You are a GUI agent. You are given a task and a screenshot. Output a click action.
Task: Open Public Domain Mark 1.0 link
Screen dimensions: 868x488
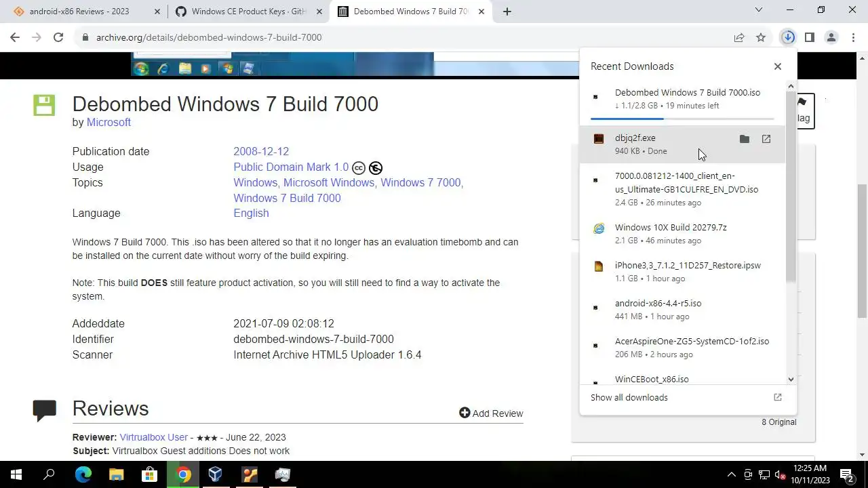[291, 167]
